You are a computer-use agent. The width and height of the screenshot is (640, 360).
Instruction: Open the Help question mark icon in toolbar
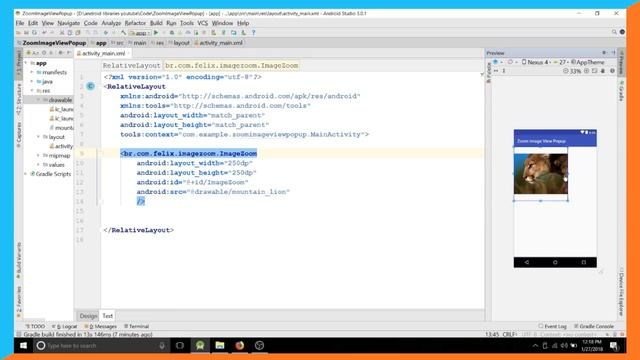click(253, 33)
